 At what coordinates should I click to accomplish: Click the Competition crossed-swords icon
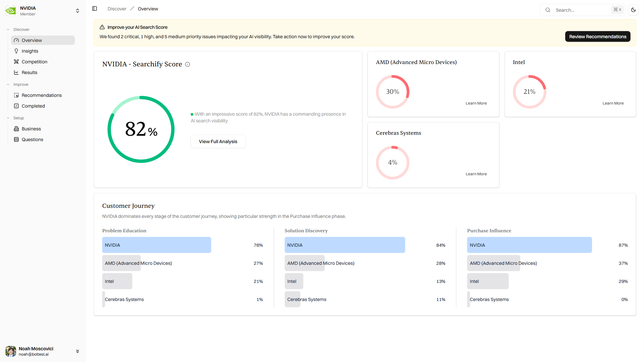(16, 62)
